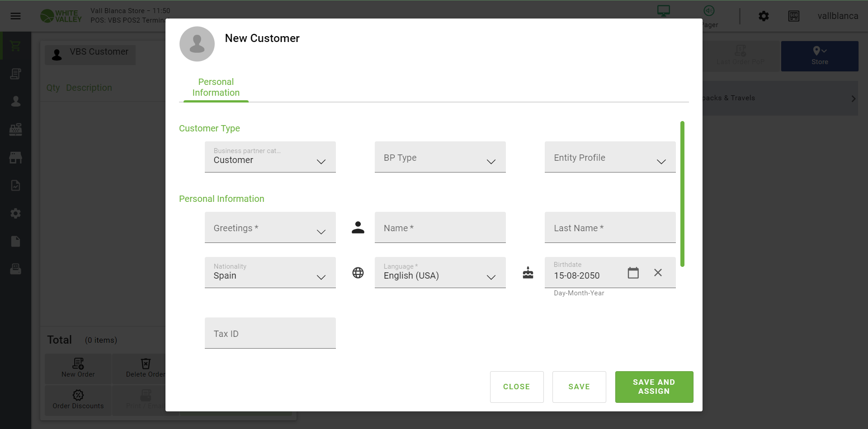Click the monitor display icon
868x429 pixels.
pos(663,11)
